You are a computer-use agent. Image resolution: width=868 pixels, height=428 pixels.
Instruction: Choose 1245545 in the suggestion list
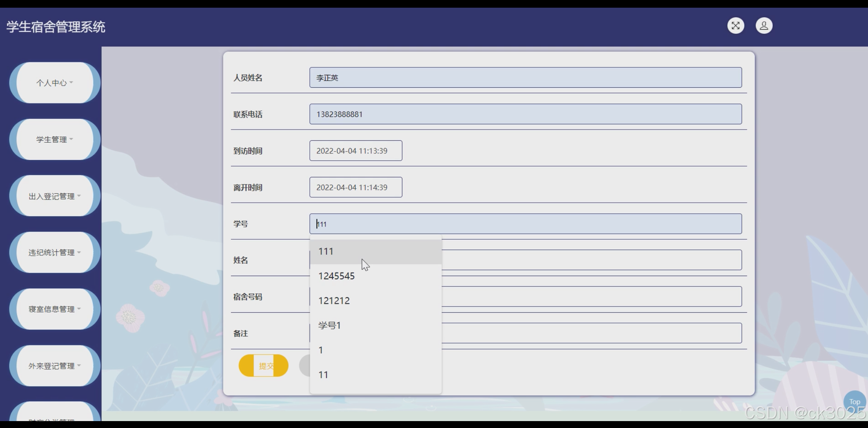(336, 276)
